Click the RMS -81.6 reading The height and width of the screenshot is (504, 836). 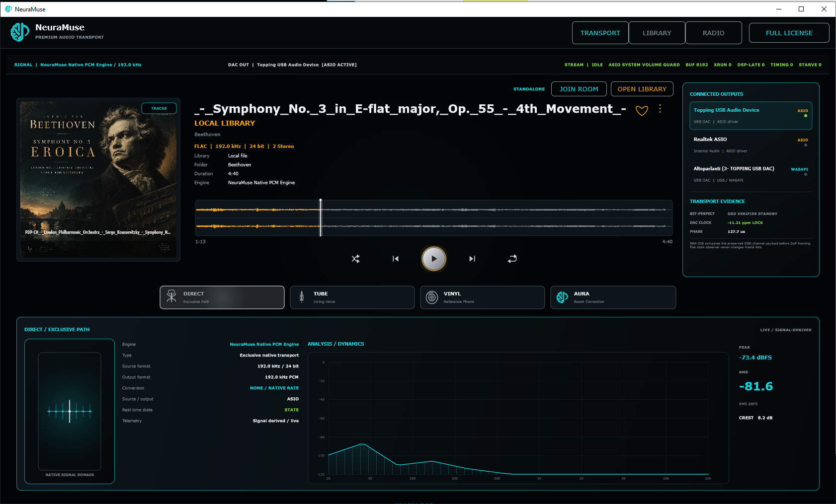click(x=756, y=386)
